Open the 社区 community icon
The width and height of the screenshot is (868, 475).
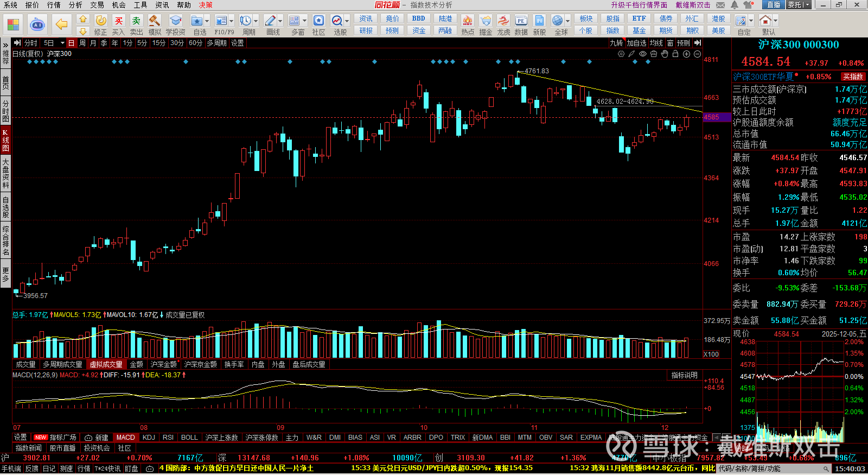[x=318, y=21]
